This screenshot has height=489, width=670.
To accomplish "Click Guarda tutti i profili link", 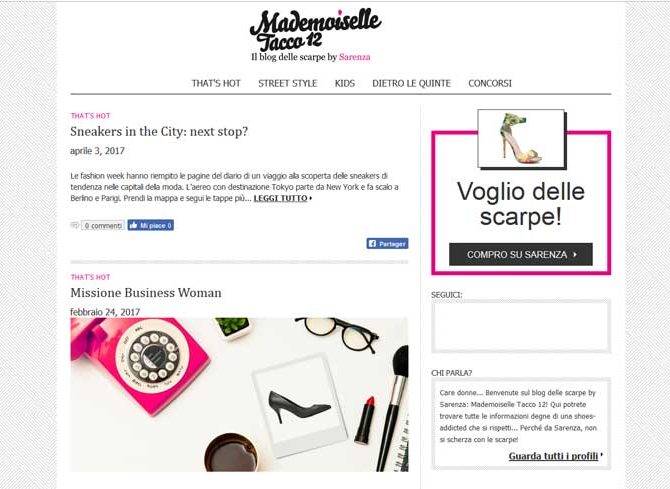I will (553, 456).
